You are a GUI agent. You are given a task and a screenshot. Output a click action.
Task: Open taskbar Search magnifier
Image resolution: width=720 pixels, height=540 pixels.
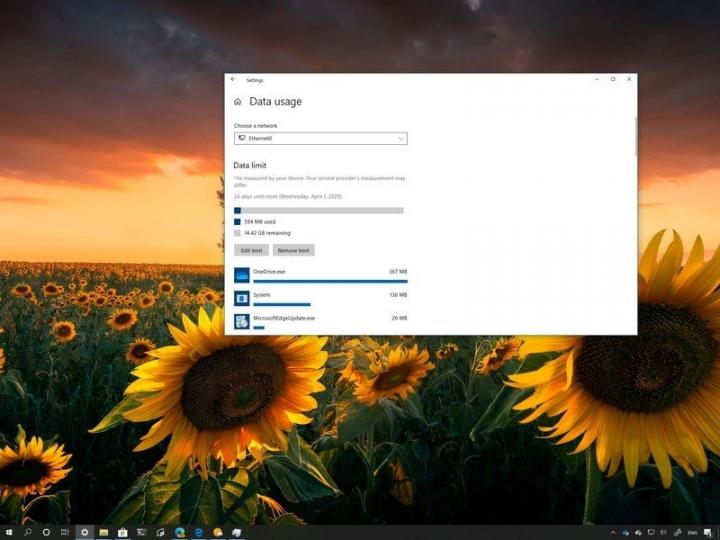[28, 532]
